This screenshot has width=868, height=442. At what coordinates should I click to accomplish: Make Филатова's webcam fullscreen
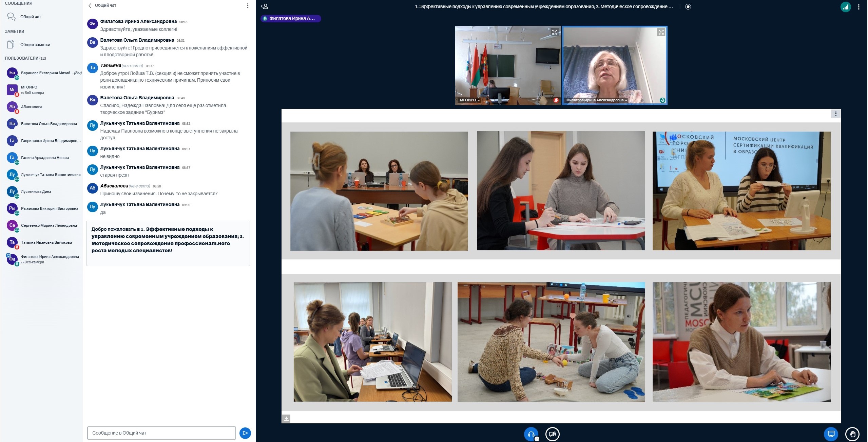(661, 32)
